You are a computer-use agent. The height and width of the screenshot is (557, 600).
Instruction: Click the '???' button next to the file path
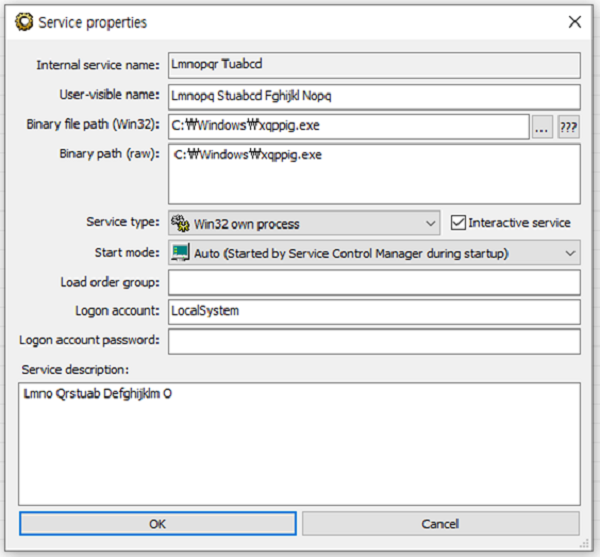[x=568, y=127]
